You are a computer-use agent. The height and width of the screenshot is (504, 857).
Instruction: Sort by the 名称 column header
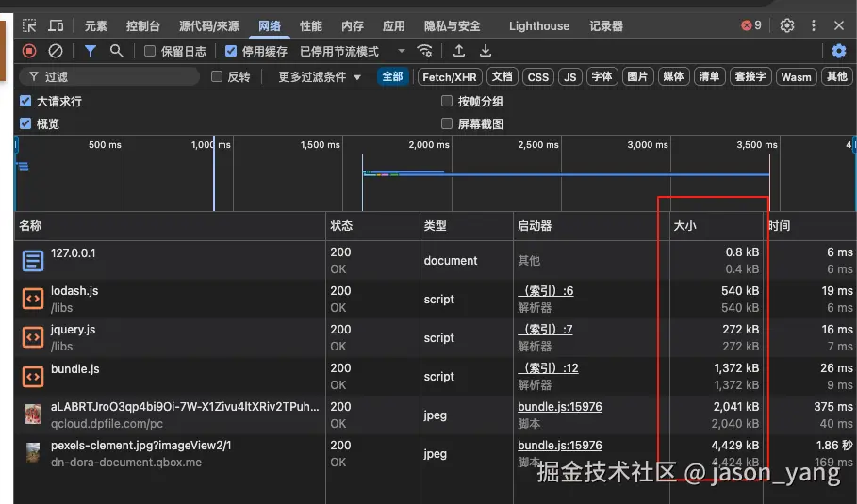pyautogui.click(x=170, y=226)
